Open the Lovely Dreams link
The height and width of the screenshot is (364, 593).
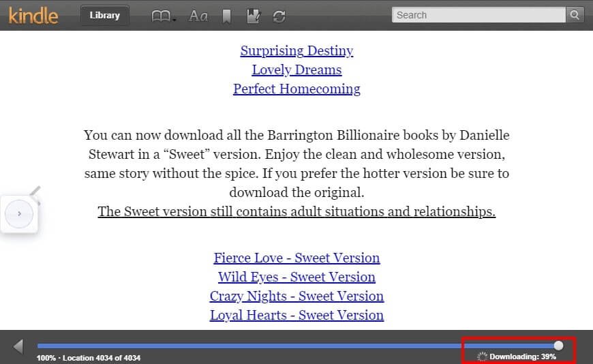[x=296, y=70]
